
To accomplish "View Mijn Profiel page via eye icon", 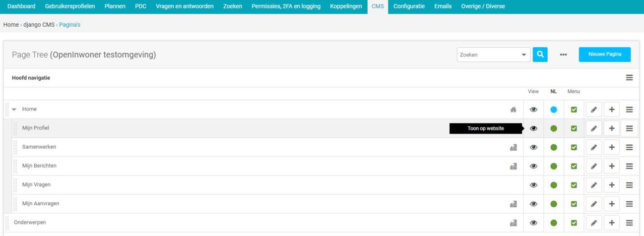I will coord(533,128).
